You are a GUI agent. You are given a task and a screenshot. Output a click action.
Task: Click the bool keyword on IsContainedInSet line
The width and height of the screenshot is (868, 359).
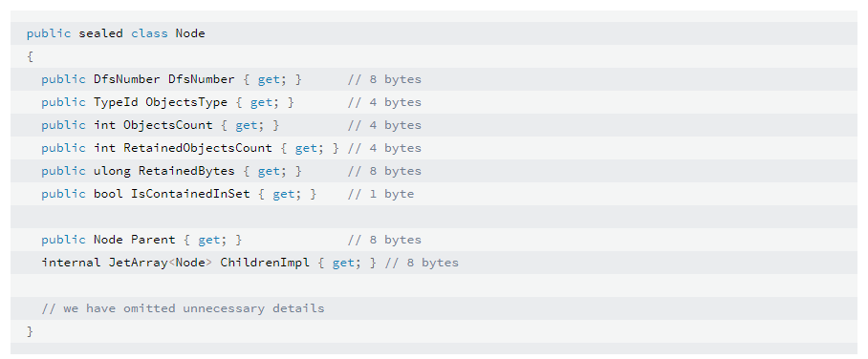[109, 194]
